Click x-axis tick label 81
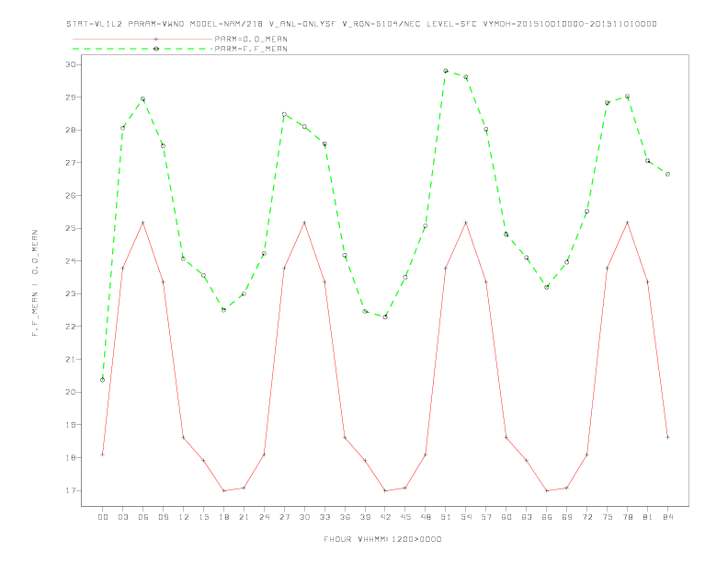728x563 pixels. pyautogui.click(x=648, y=517)
